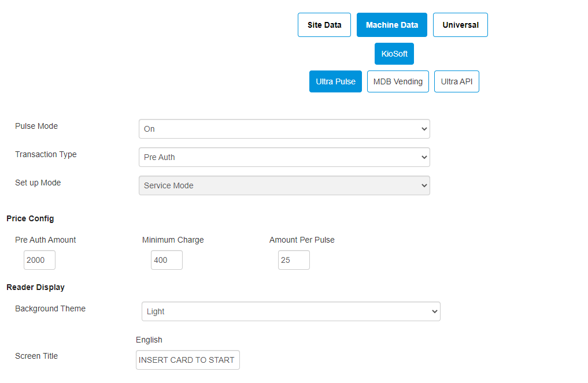Open the Ultra API tab

click(x=456, y=81)
